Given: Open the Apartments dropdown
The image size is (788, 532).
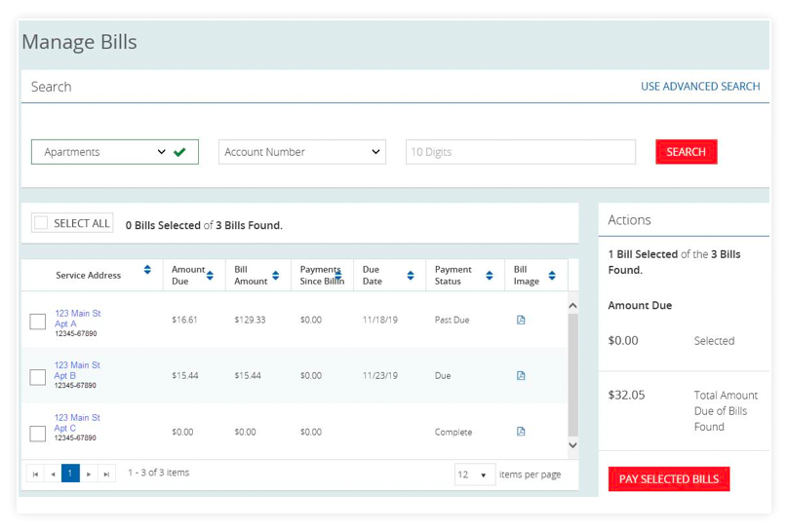Looking at the screenshot, I should click(x=114, y=152).
